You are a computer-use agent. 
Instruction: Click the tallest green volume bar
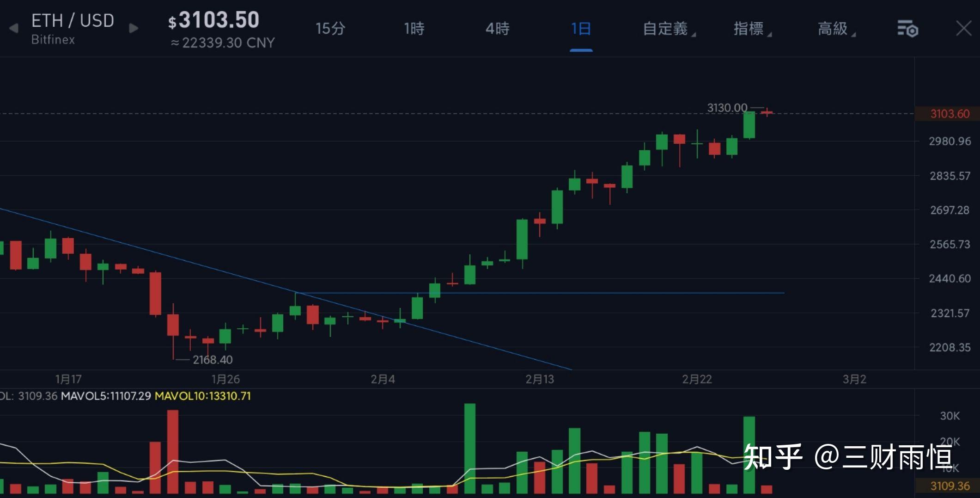(470, 449)
